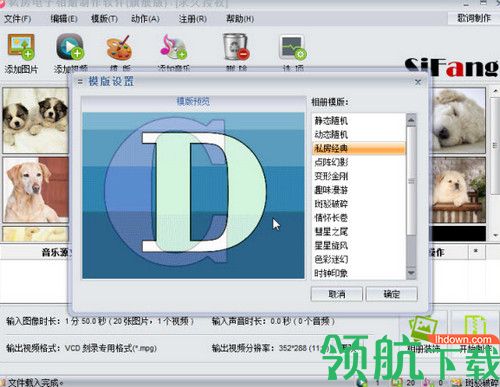Screen dimensions: 500x387
Task: Click the delete trash-can toolbar icon
Action: tap(236, 46)
